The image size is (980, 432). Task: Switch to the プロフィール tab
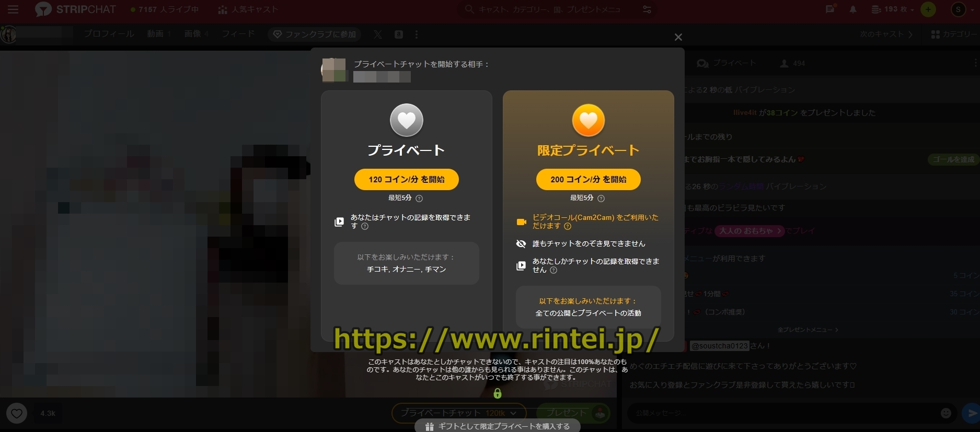click(109, 34)
